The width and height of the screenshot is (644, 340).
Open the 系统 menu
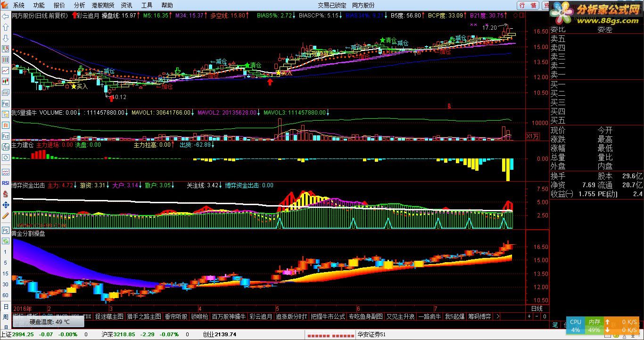(19, 5)
